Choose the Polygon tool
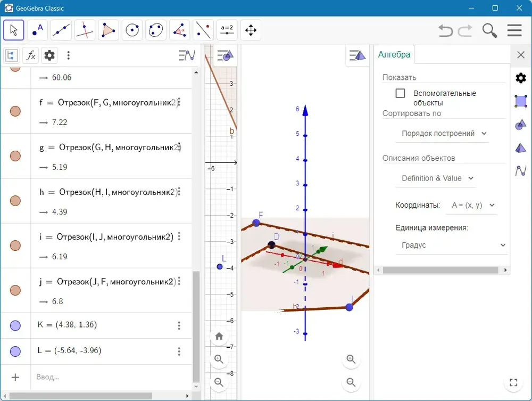 click(x=109, y=30)
